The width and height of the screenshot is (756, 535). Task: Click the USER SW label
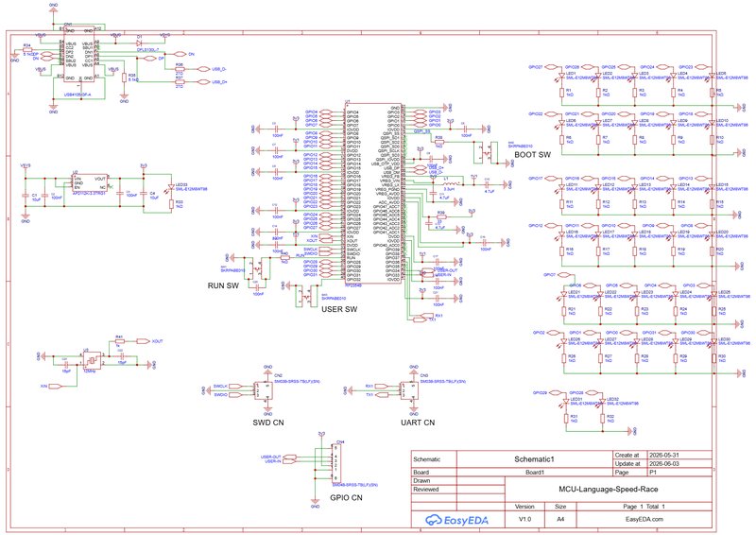[339, 309]
